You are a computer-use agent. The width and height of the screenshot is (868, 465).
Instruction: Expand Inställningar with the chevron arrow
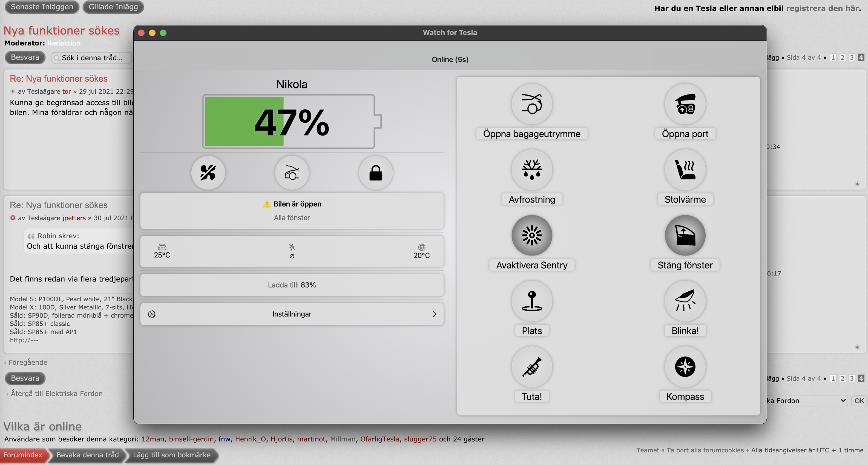click(434, 314)
